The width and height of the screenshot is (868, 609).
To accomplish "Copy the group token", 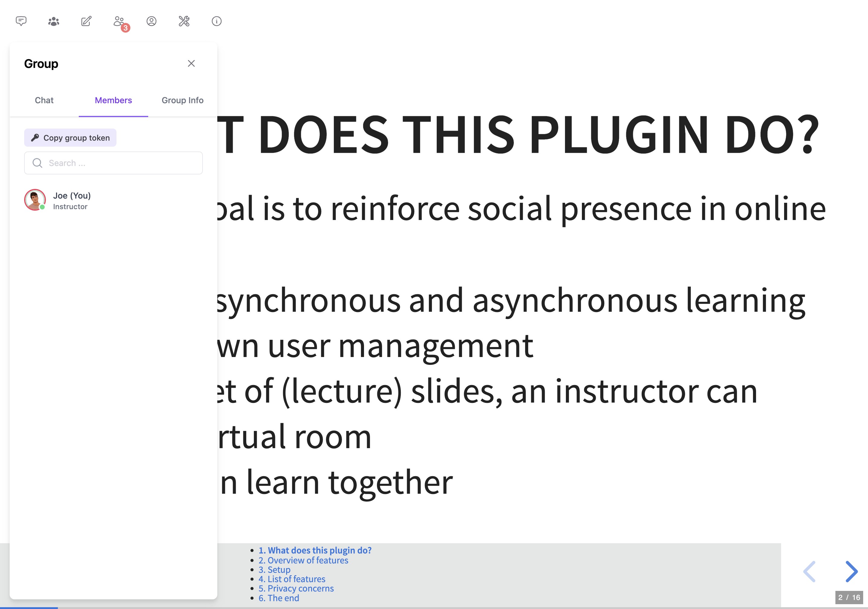I will [x=70, y=138].
